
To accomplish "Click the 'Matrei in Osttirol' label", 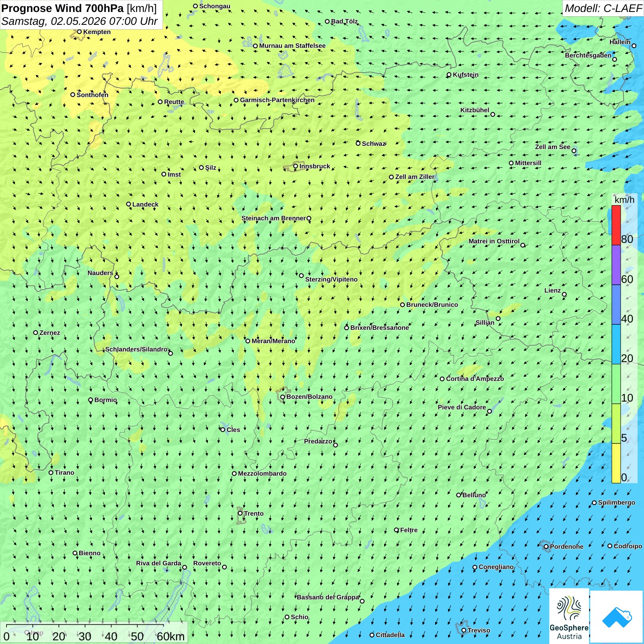I will pos(494,241).
